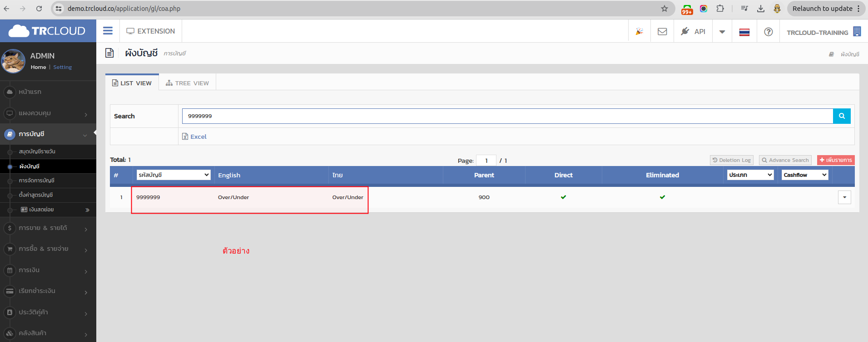Click the TRCLOUD-TRAINING company name
The image size is (868, 342).
[x=817, y=33]
